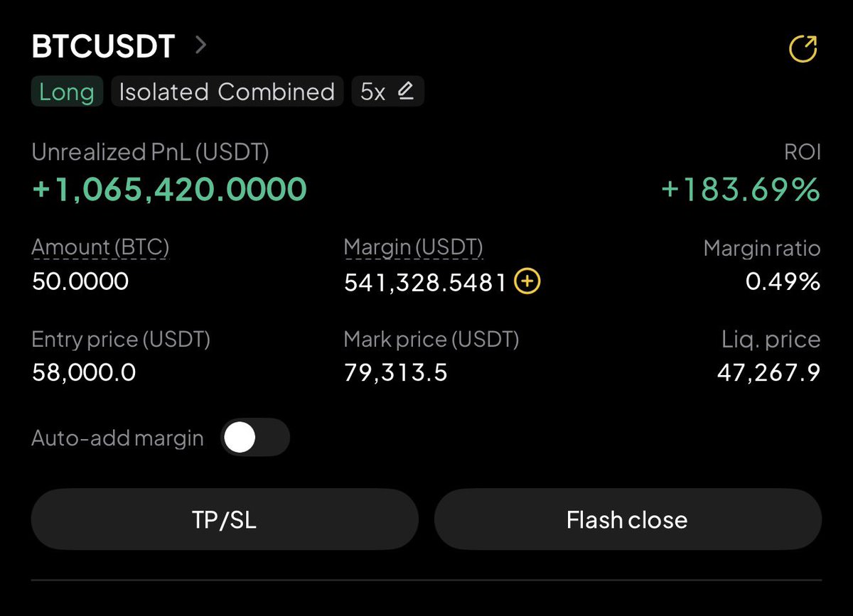Add margin with yellow plus icon
This screenshot has width=853, height=616.
[x=527, y=282]
